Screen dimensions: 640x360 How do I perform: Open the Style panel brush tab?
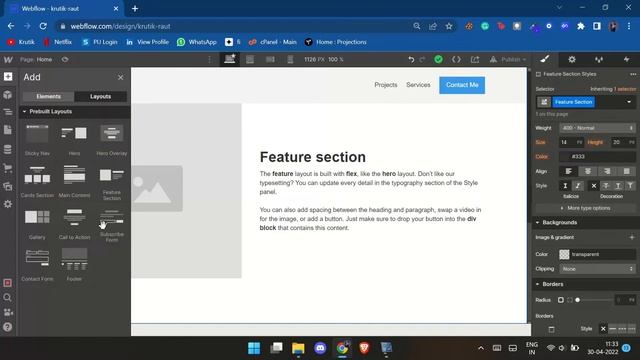(x=544, y=59)
